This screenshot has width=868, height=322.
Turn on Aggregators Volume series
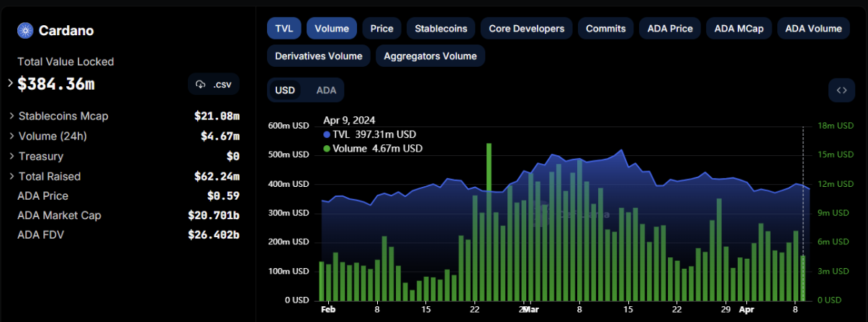(430, 55)
